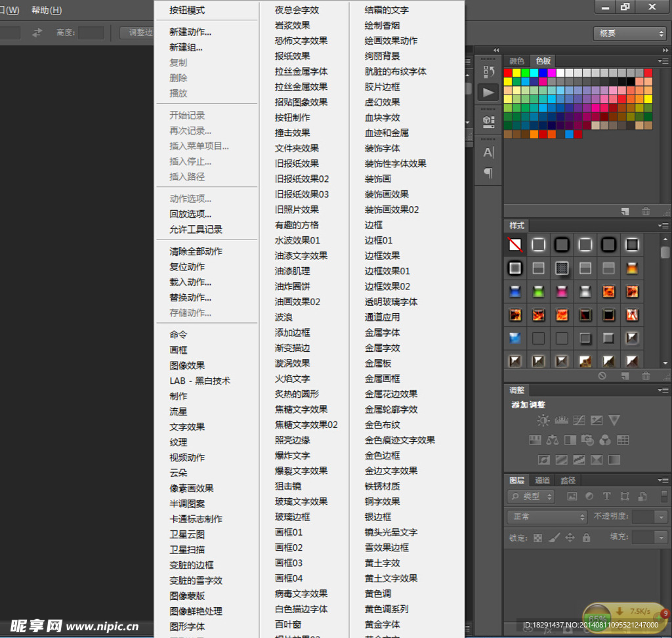Open the 图层 panel flyout menu
This screenshot has width=672, height=638.
tap(663, 480)
